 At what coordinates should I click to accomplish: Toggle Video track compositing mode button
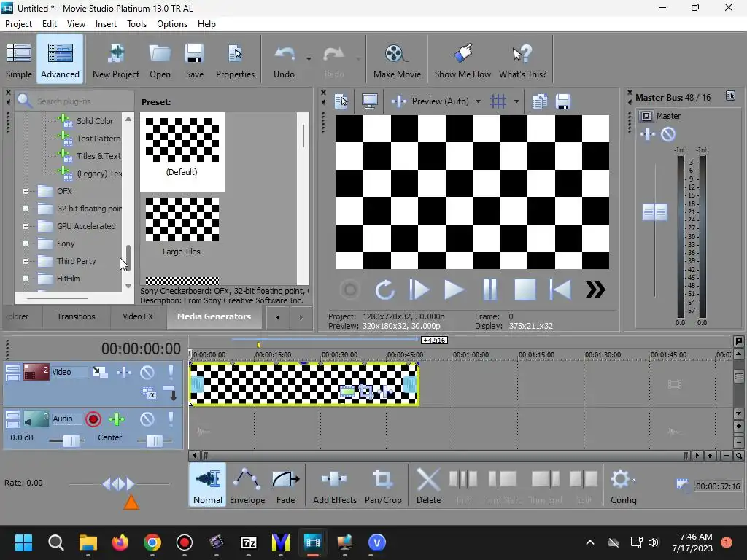[x=150, y=394]
